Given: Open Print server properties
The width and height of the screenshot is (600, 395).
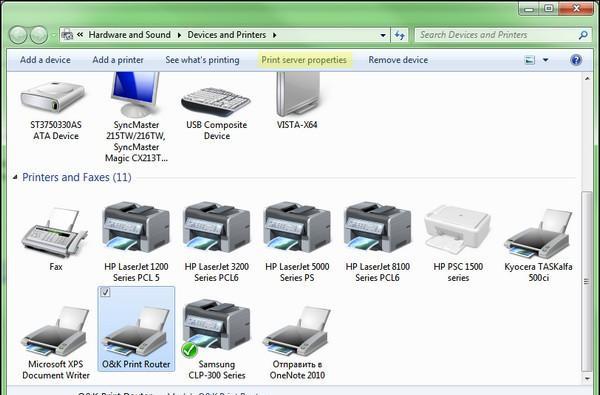Looking at the screenshot, I should [x=304, y=60].
